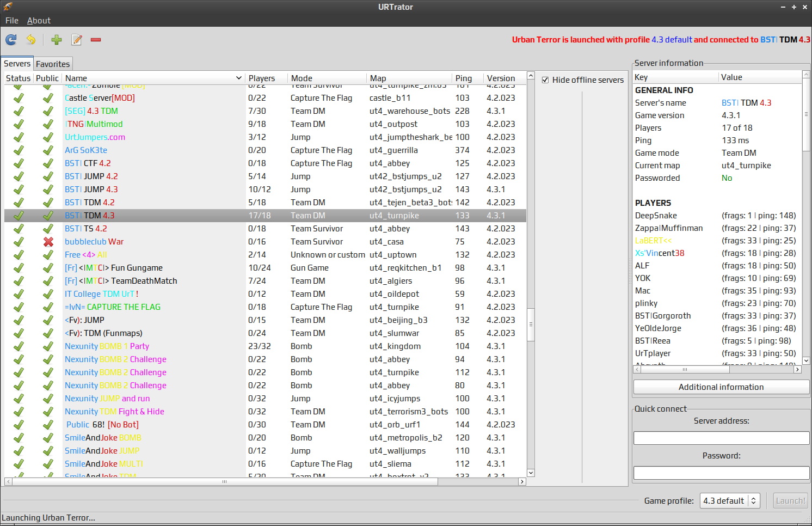The height and width of the screenshot is (526, 812).
Task: Switch to the Favorites tab
Action: (x=53, y=64)
